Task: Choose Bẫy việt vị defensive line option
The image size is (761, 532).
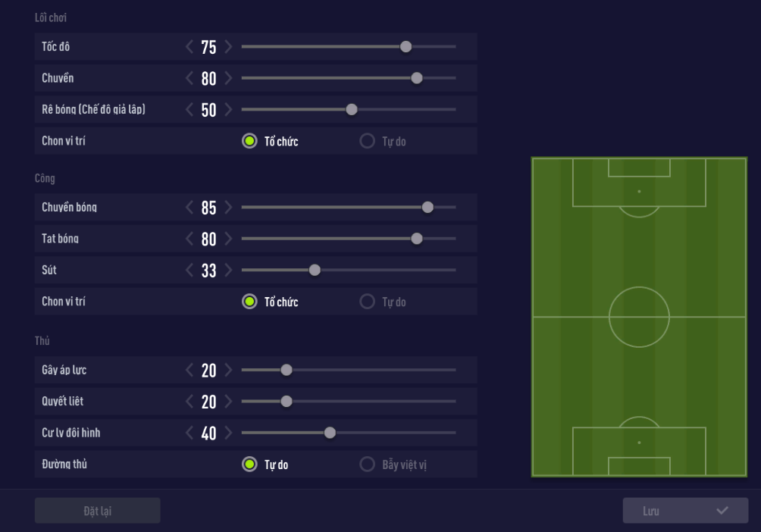Action: (x=368, y=464)
